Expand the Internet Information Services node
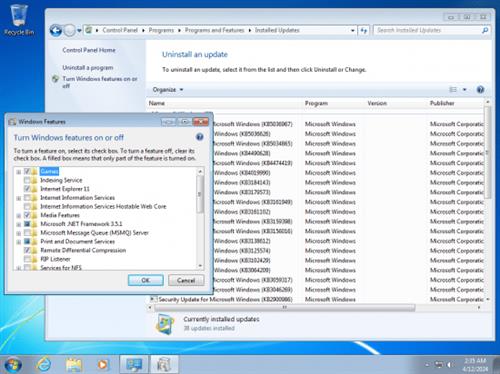Viewport: 500px width, 374px height. [x=19, y=198]
